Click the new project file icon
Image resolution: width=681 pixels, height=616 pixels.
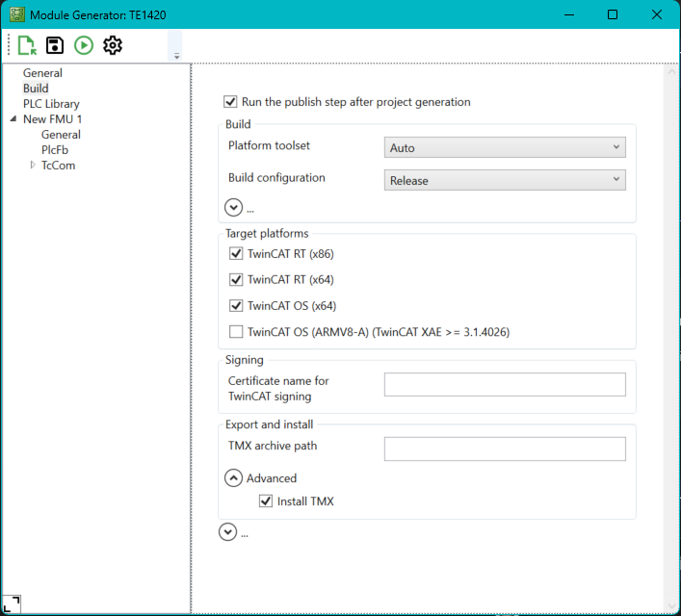coord(27,45)
